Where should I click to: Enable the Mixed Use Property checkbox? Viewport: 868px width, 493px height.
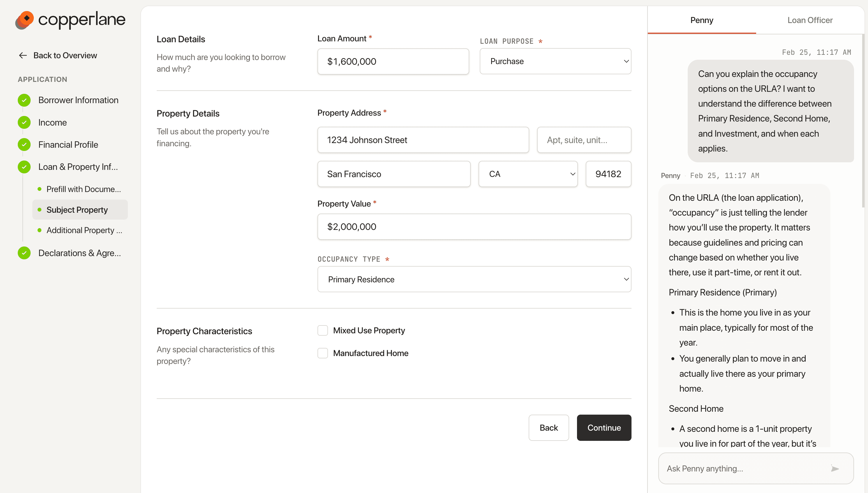tap(322, 330)
